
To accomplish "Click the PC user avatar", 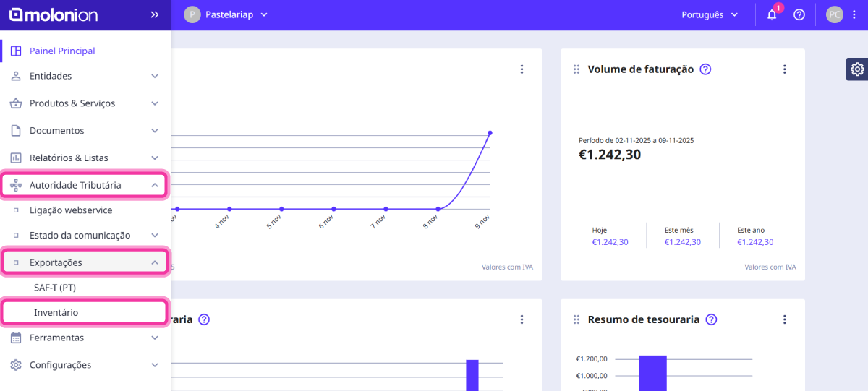I will [x=835, y=15].
